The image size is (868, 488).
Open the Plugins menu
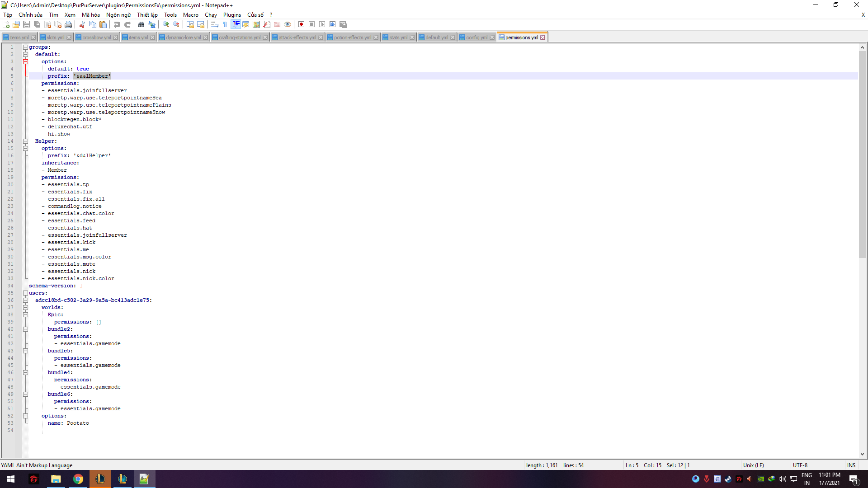232,15
